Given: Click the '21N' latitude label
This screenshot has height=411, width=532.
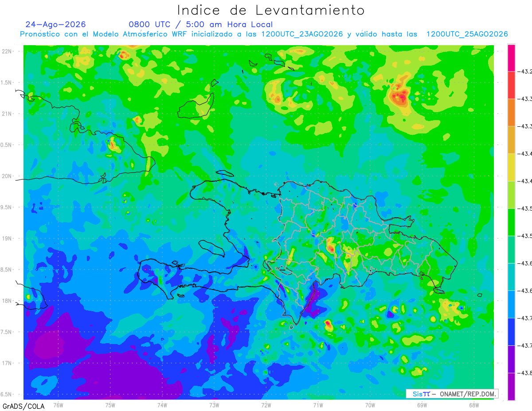Looking at the screenshot, I should click(x=7, y=114).
